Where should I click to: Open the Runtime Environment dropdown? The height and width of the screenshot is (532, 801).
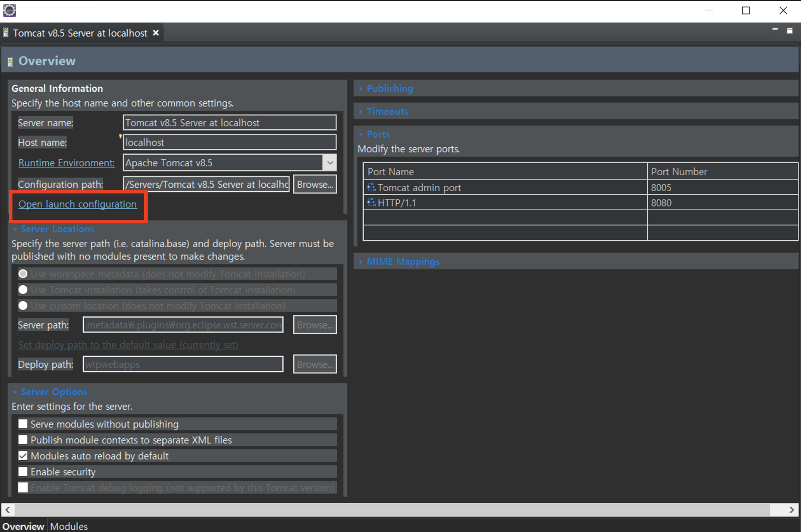point(330,163)
